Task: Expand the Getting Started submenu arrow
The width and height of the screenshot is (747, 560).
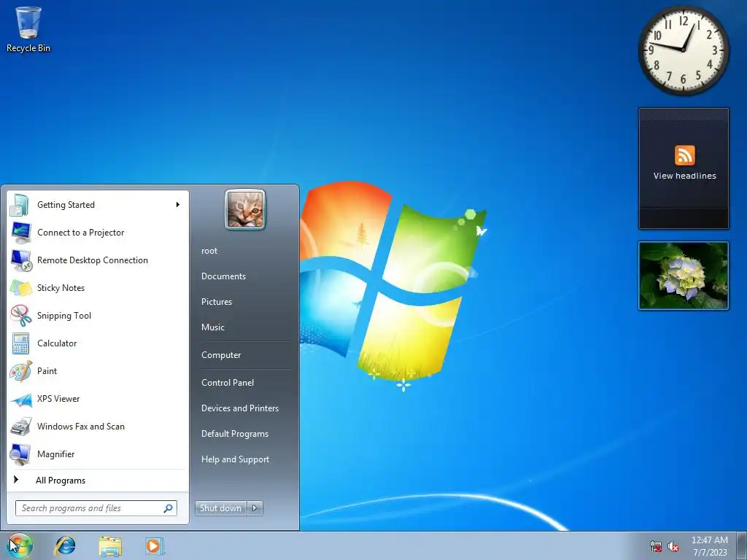Action: [178, 205]
